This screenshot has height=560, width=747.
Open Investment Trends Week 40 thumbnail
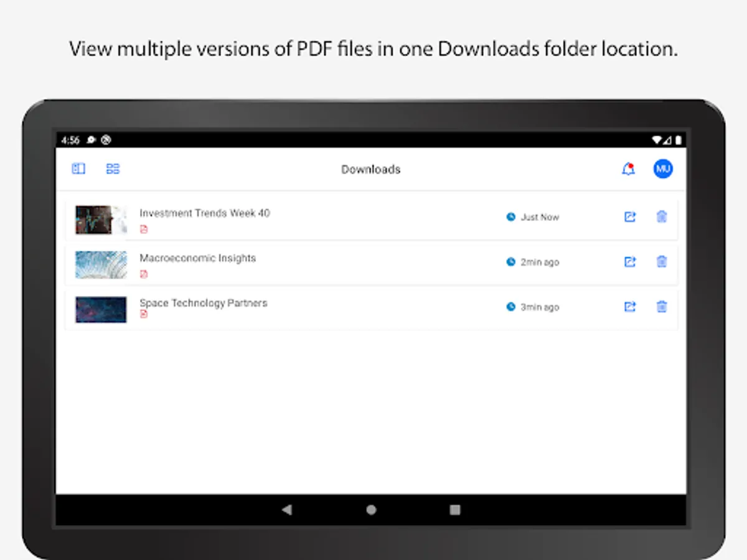pyautogui.click(x=101, y=220)
